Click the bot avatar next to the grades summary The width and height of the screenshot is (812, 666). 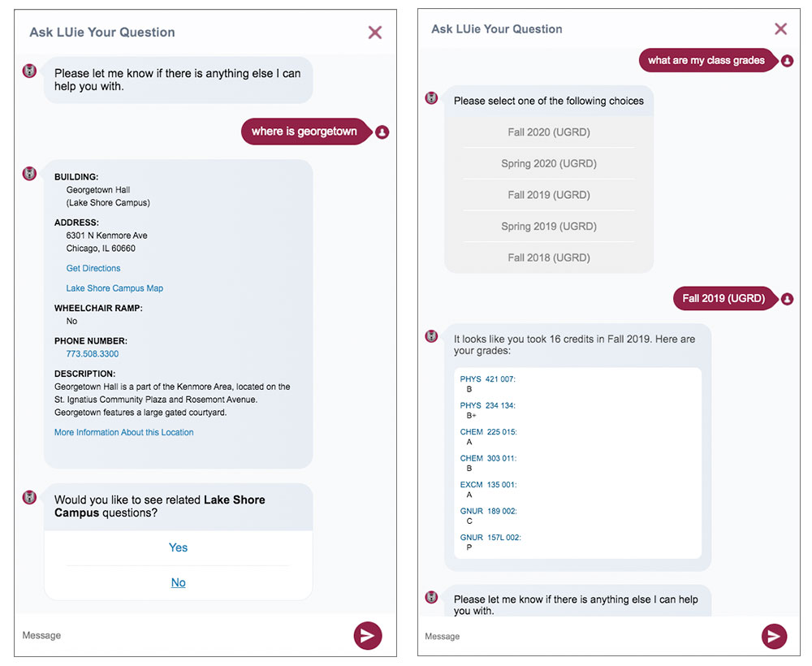point(430,335)
